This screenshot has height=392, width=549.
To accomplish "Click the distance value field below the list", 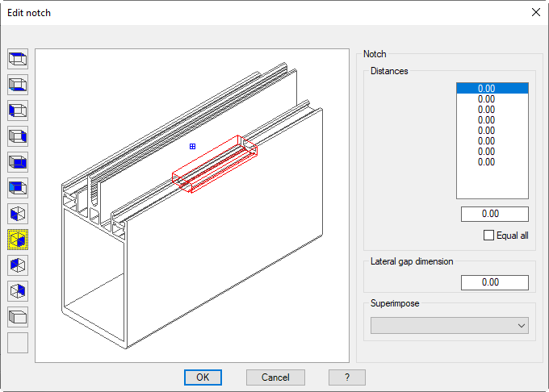I will tap(494, 215).
